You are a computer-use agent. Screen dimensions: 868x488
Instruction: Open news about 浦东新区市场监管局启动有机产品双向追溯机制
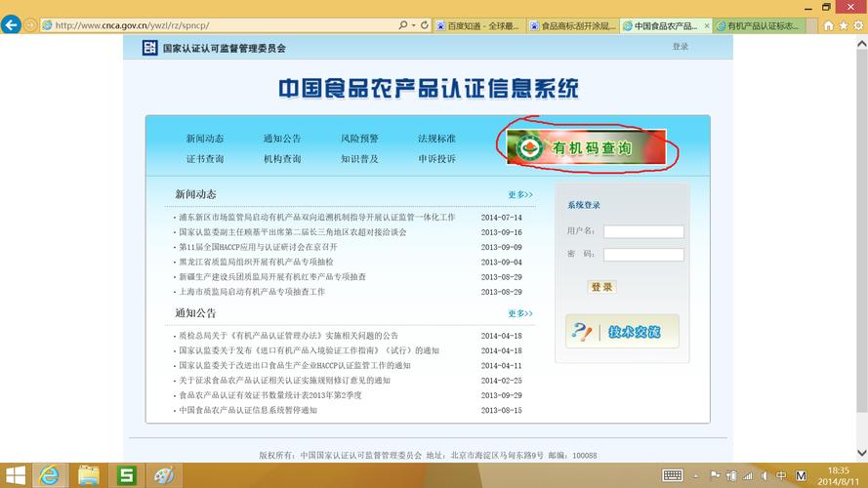(x=316, y=218)
